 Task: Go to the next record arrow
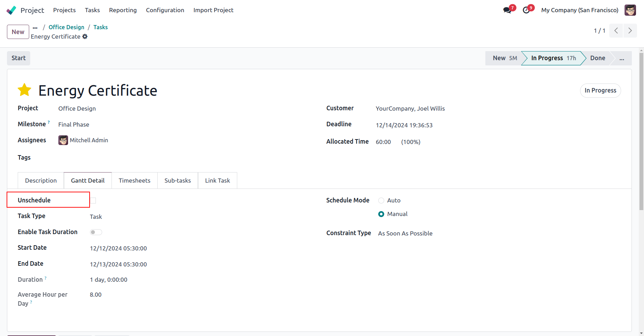click(630, 31)
